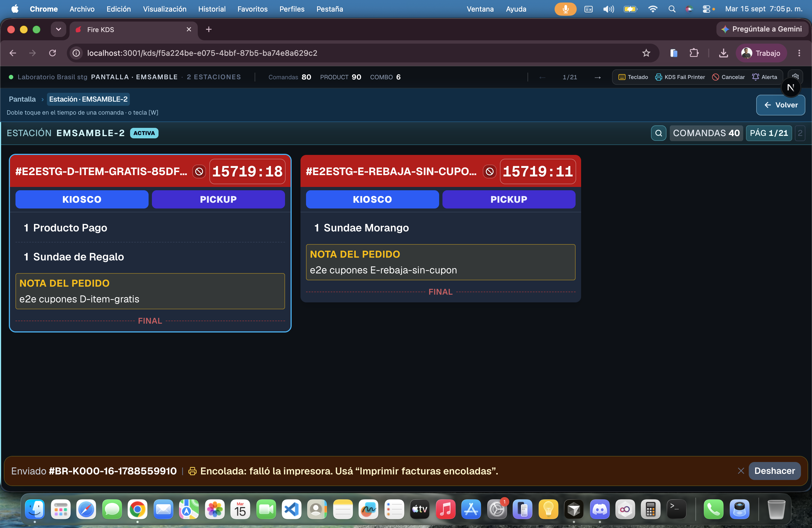Image resolution: width=812 pixels, height=528 pixels.
Task: Click the 15719:11 timer on the second order
Action: point(538,171)
